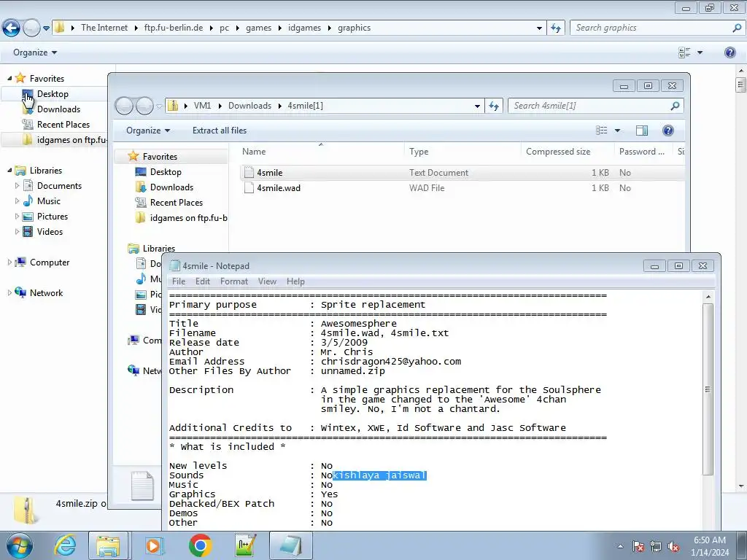The image size is (747, 560).
Task: Click the Desktop icon in the outer Favorites list
Action: pyautogui.click(x=28, y=94)
